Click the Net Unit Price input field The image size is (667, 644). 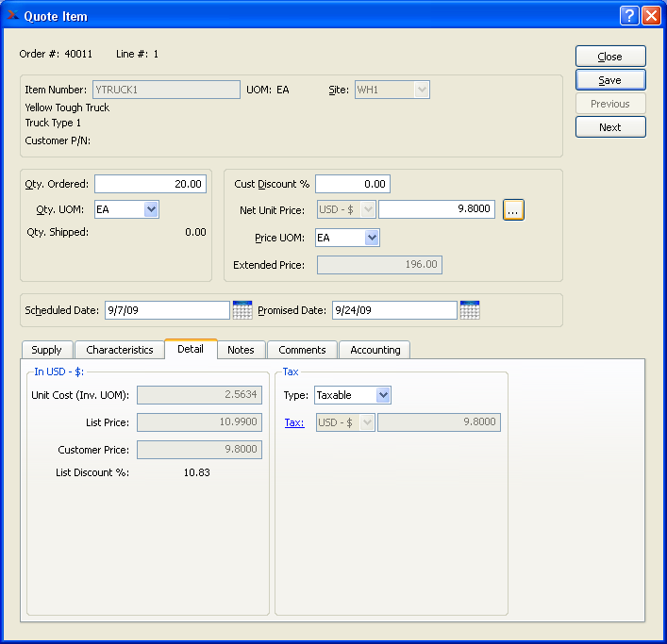[x=436, y=209]
